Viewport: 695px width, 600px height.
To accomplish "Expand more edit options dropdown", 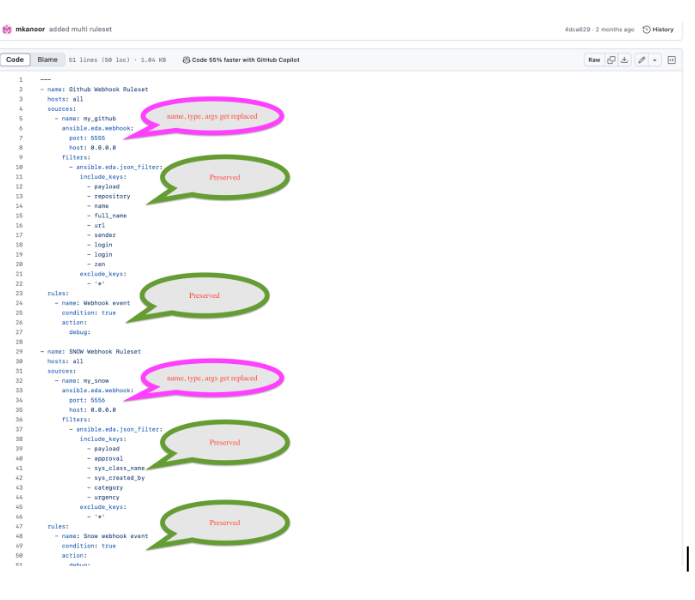I will 655,60.
